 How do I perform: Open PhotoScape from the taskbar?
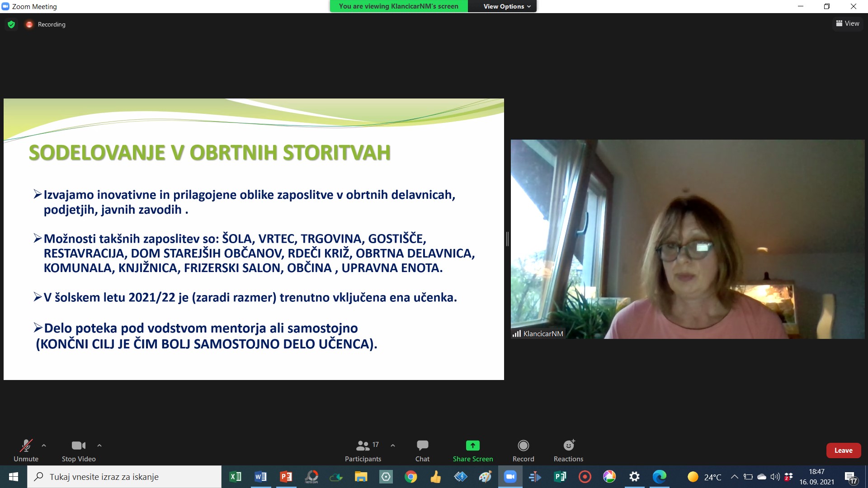[311, 477]
